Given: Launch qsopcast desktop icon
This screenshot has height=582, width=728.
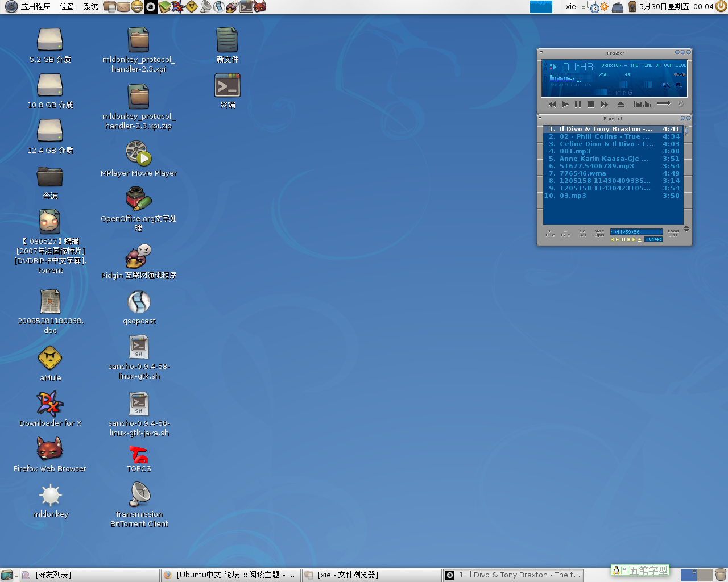Looking at the screenshot, I should 139,301.
